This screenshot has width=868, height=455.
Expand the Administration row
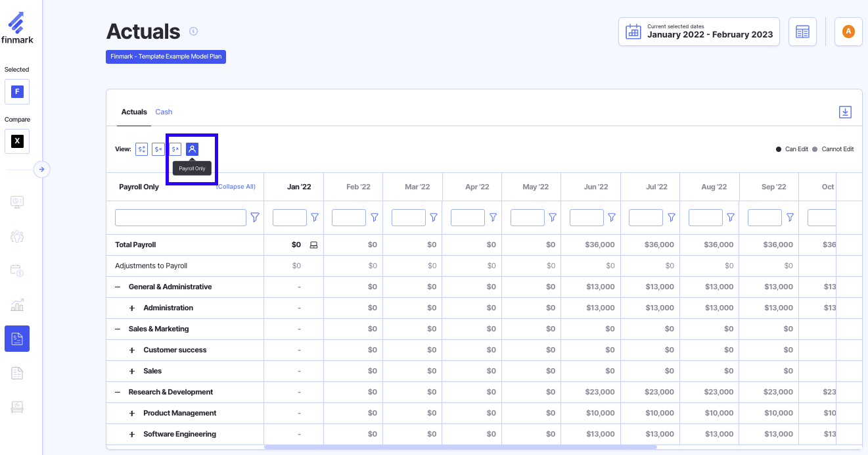point(132,308)
